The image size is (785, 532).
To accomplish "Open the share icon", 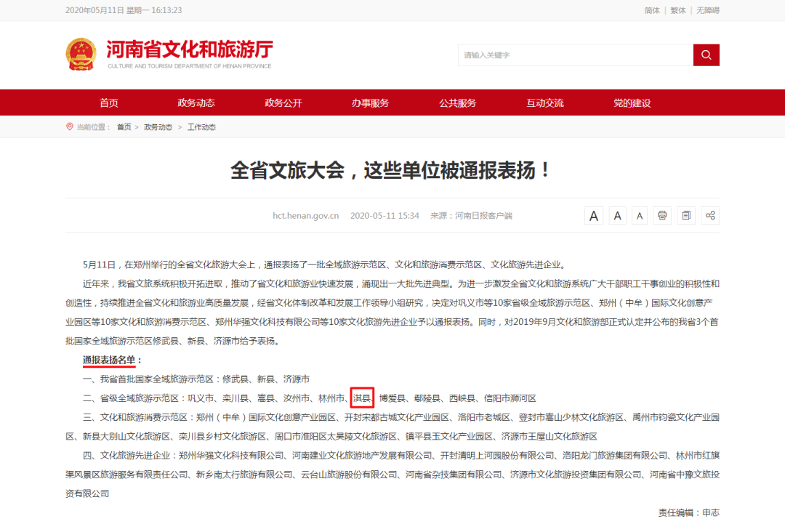I will 709,216.
